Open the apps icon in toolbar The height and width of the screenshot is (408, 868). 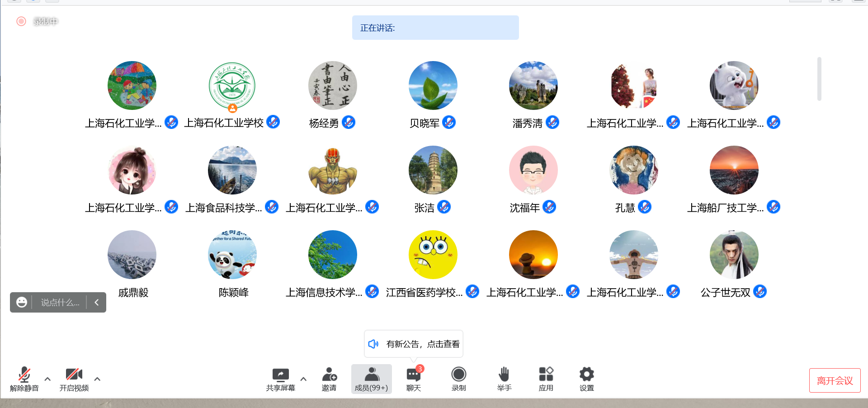[x=546, y=375]
